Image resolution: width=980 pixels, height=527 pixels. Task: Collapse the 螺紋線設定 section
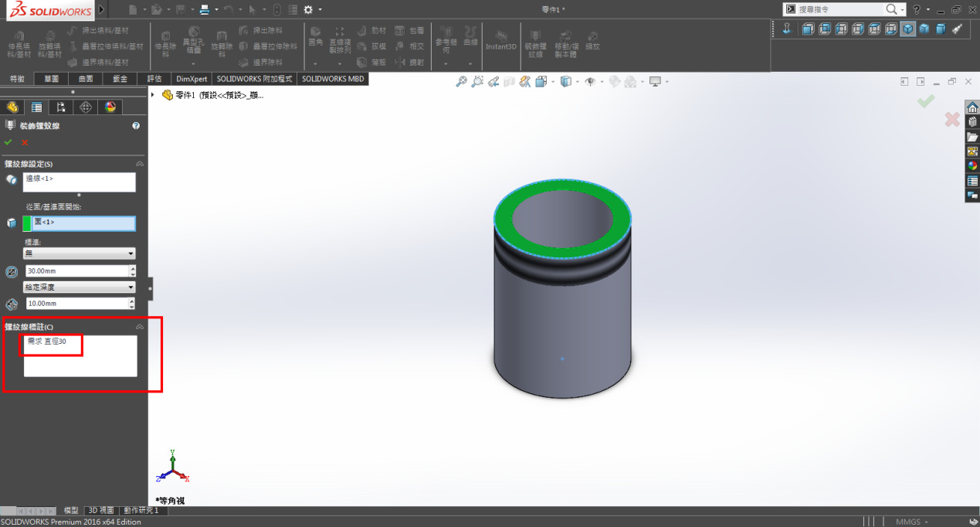(140, 164)
